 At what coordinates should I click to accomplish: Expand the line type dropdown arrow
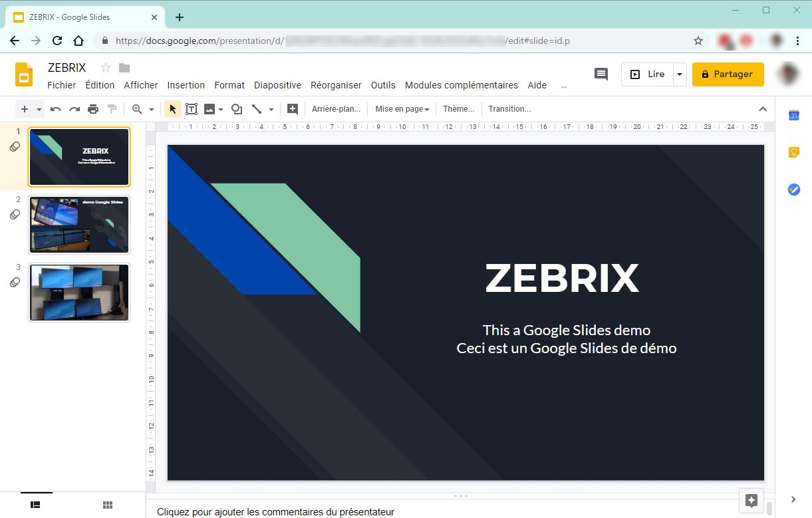click(x=271, y=109)
